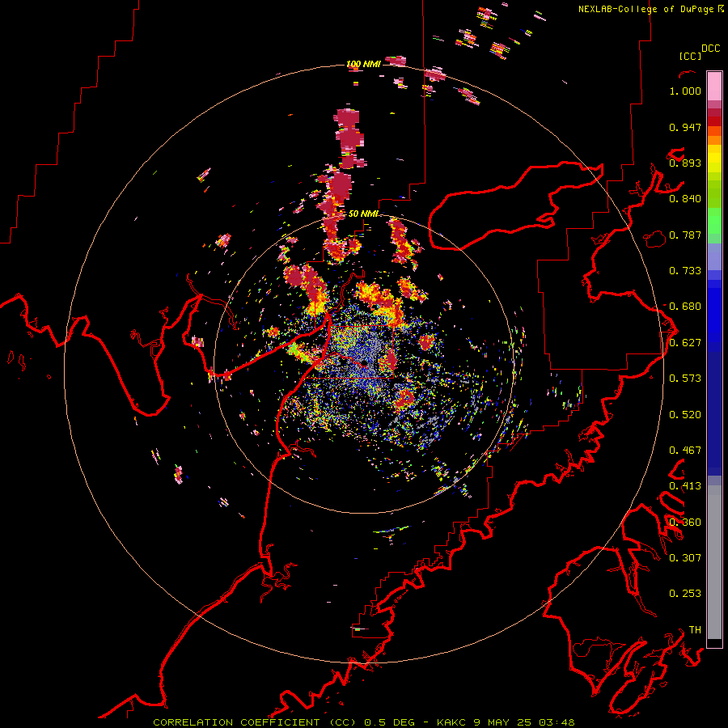
Task: Click the 0.253 scale value
Action: [685, 594]
